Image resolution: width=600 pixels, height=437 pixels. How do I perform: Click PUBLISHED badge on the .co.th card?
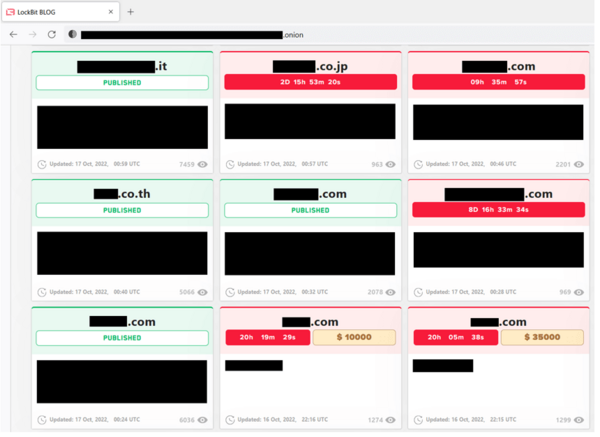[x=122, y=211]
